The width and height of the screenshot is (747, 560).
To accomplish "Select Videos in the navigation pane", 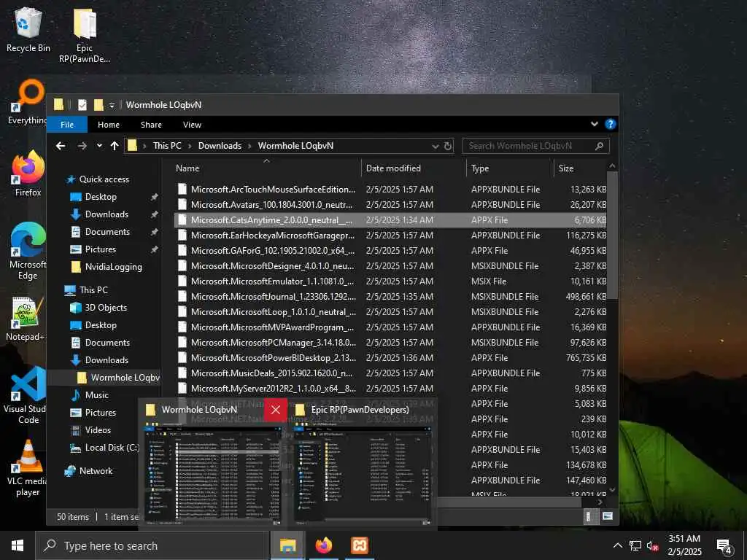I will 98,430.
